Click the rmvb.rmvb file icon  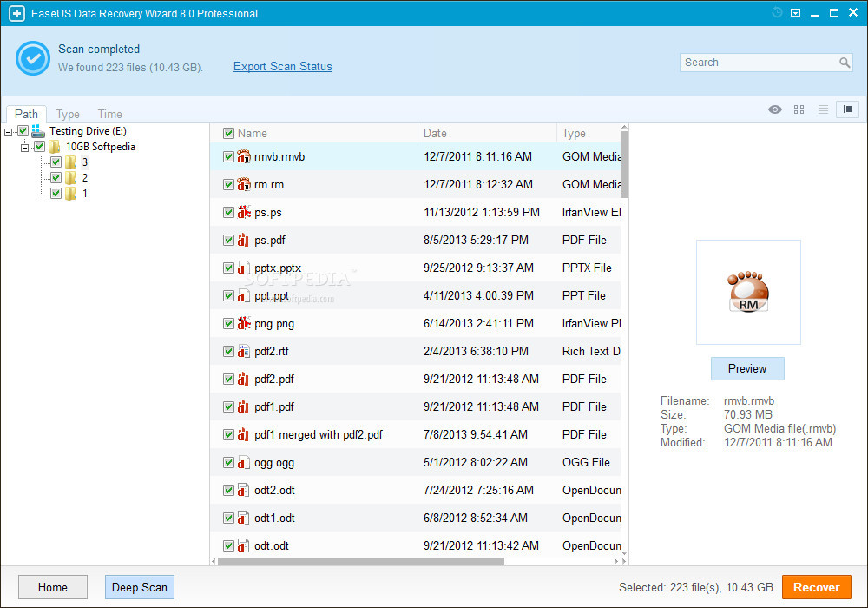244,156
